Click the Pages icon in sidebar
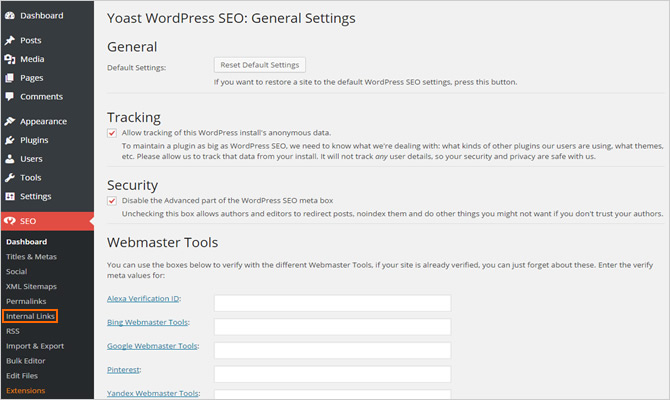Screen dimensions: 670x400 click(10, 78)
